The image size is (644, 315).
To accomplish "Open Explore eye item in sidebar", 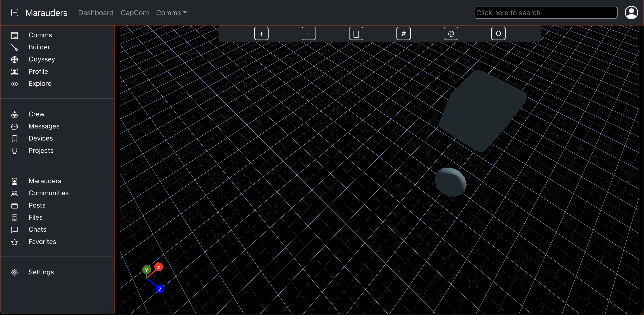I will (x=40, y=83).
